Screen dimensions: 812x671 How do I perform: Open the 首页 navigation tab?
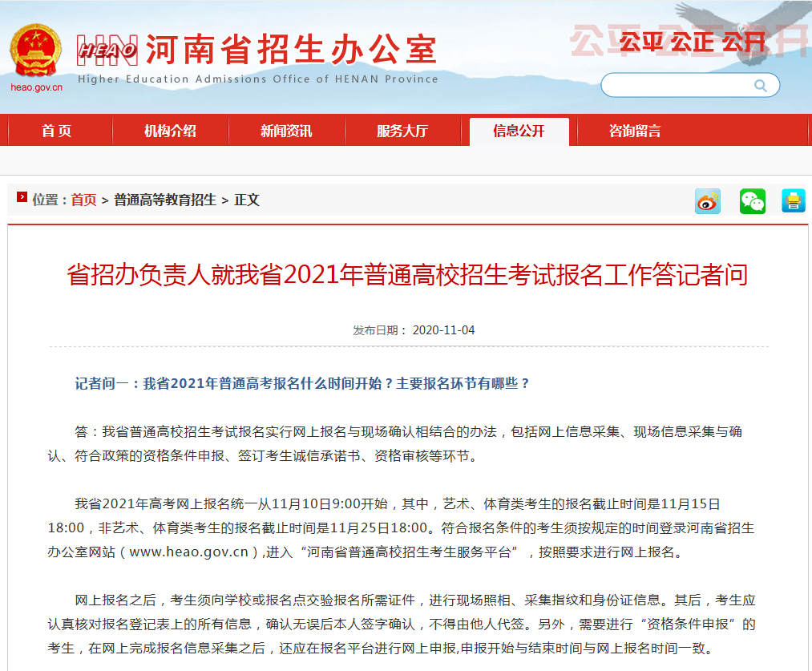pyautogui.click(x=56, y=131)
